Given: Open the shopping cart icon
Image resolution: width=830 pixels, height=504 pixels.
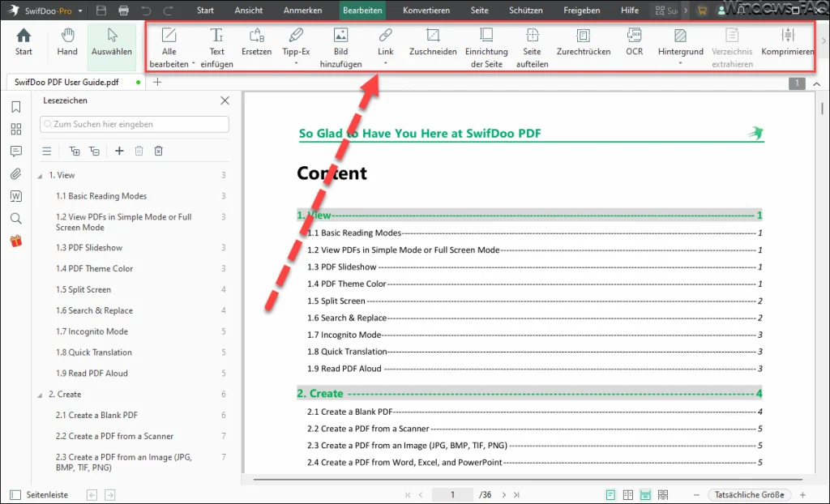Looking at the screenshot, I should [x=702, y=10].
